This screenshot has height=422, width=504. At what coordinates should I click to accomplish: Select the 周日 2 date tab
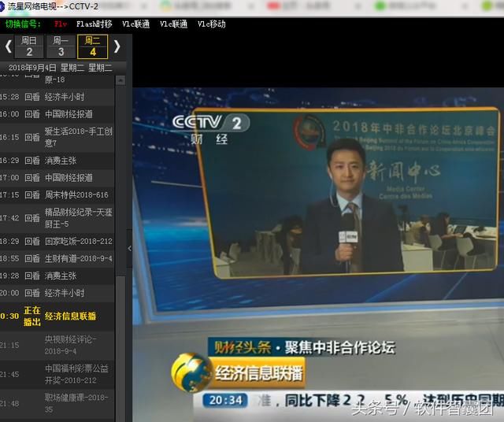point(29,46)
